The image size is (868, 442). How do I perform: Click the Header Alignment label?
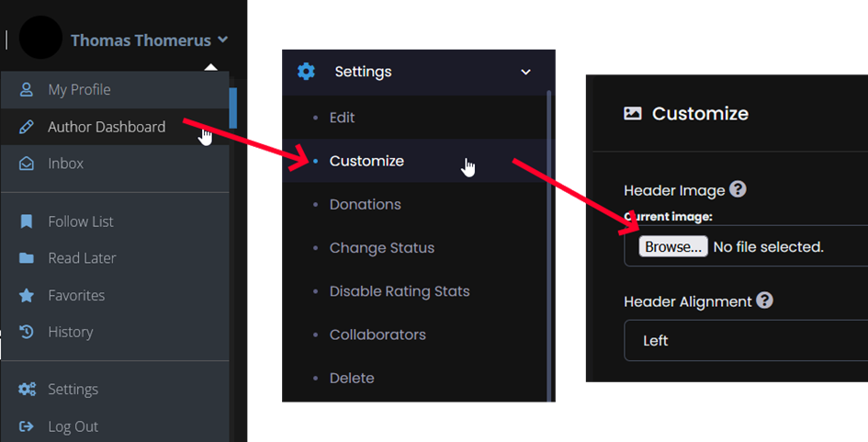click(688, 301)
